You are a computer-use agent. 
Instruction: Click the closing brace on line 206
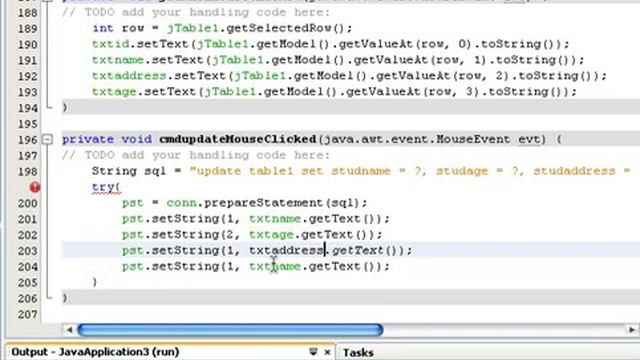[x=65, y=298]
